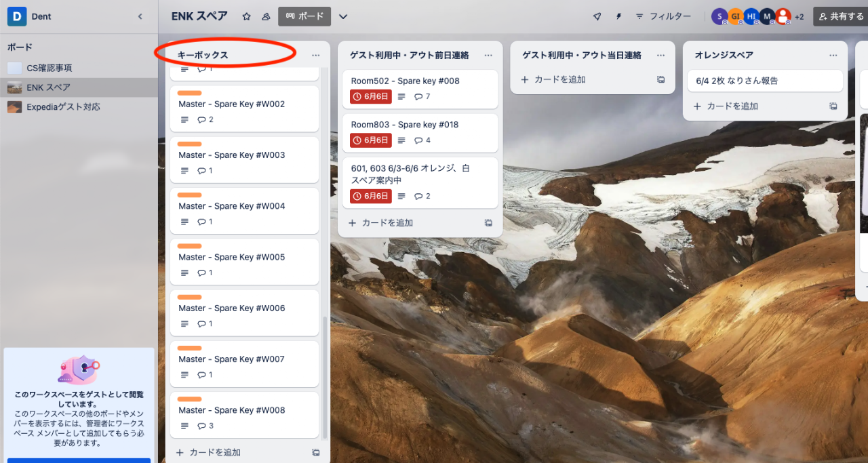
Task: Click the red-orange member avatar
Action: point(783,16)
